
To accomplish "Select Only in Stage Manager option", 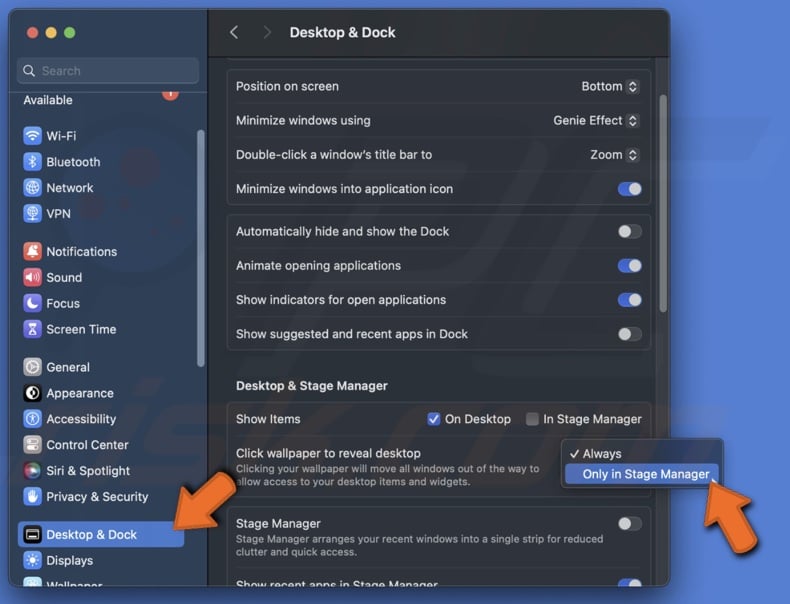I will tap(642, 474).
